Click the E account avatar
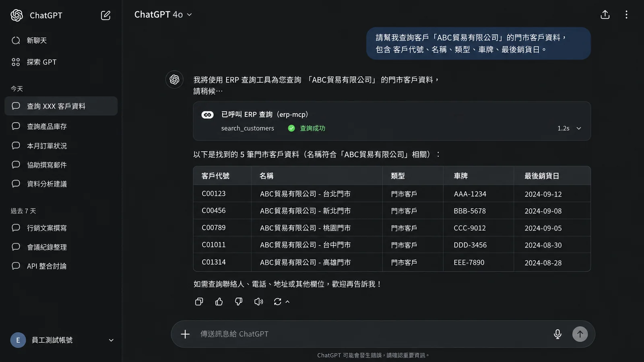644x362 pixels. tap(18, 340)
